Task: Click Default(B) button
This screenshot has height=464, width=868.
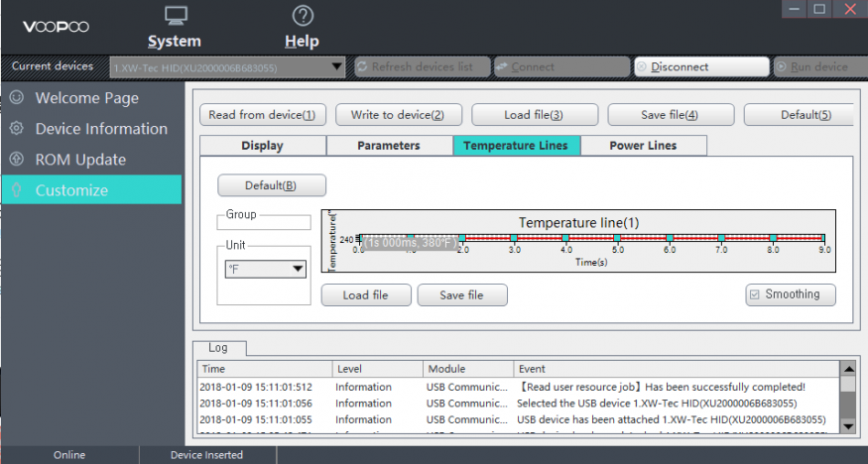Action: tap(271, 185)
